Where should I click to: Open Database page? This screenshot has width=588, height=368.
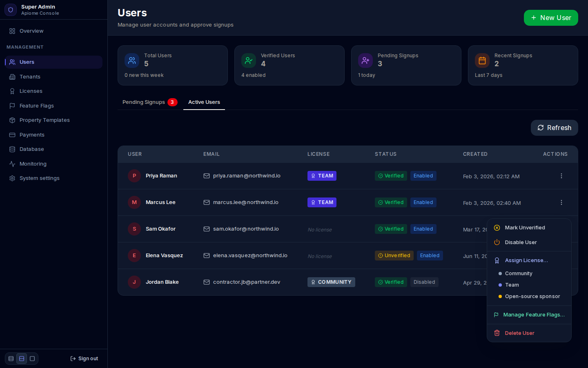pos(53,149)
